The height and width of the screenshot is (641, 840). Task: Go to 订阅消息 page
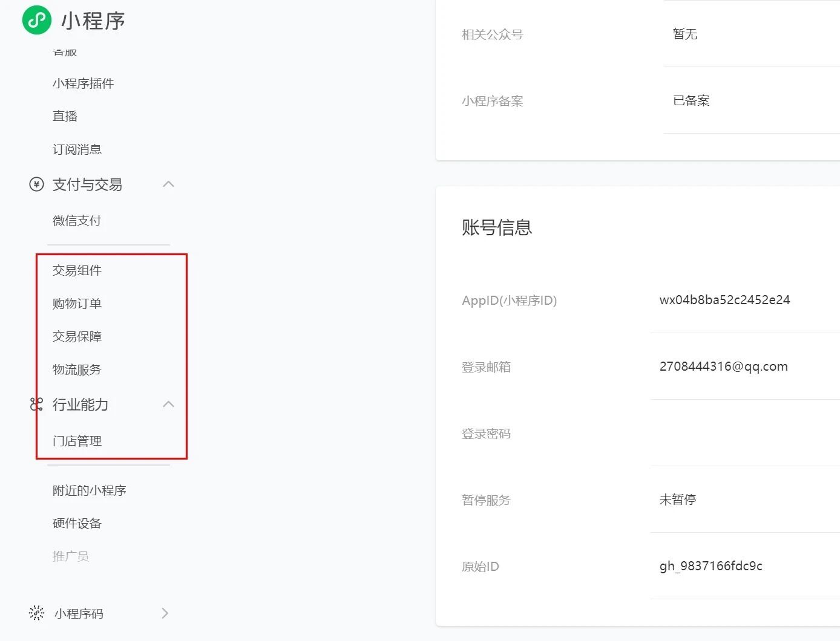pyautogui.click(x=77, y=149)
